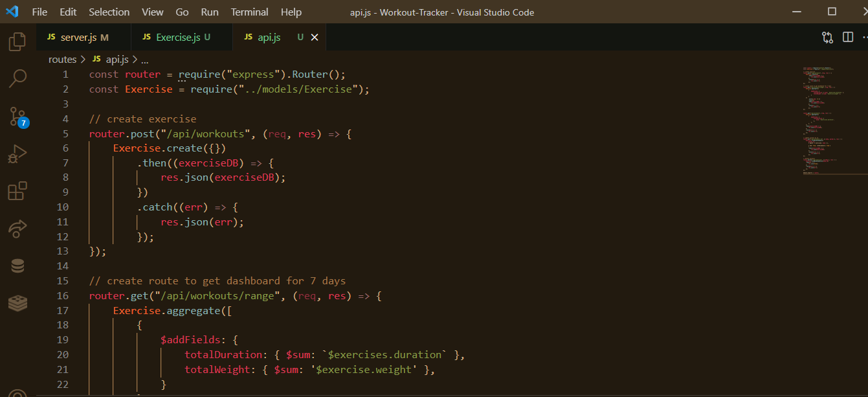Open the Run menu
This screenshot has width=868, height=397.
[210, 12]
